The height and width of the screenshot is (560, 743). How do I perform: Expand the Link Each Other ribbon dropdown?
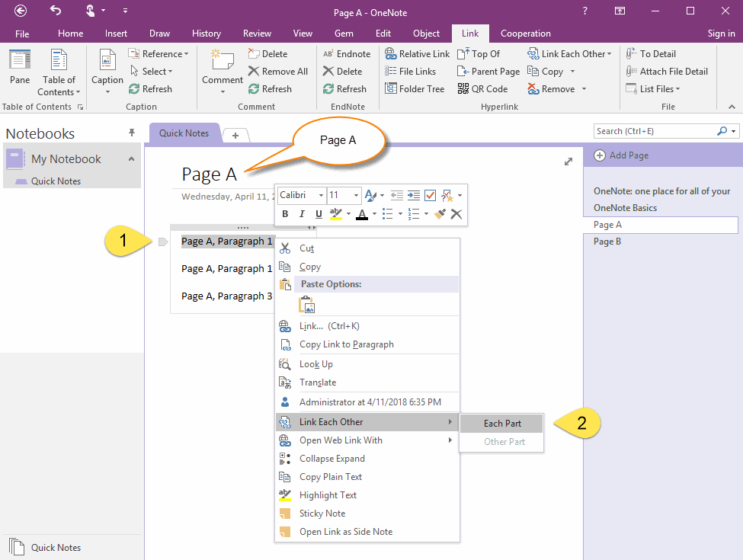point(610,54)
